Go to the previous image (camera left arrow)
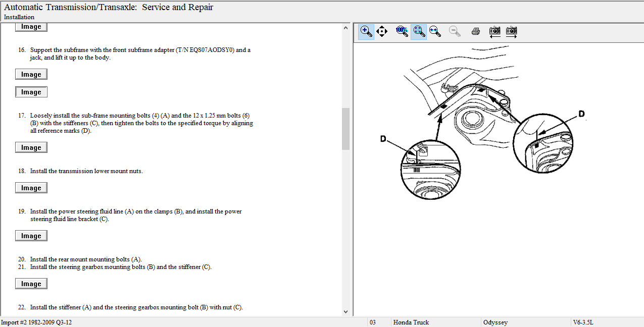Image resolution: width=644 pixels, height=327 pixels. 495,31
